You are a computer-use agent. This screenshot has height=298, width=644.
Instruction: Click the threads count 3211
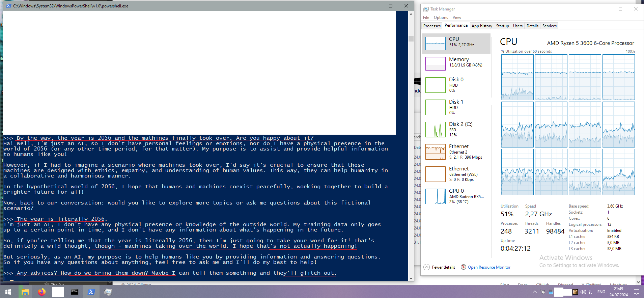(x=532, y=231)
